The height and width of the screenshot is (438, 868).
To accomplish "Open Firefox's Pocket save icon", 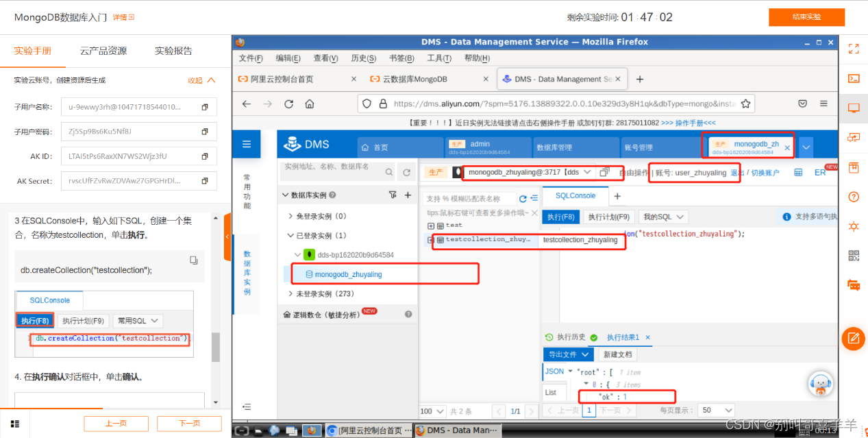I will tap(802, 104).
